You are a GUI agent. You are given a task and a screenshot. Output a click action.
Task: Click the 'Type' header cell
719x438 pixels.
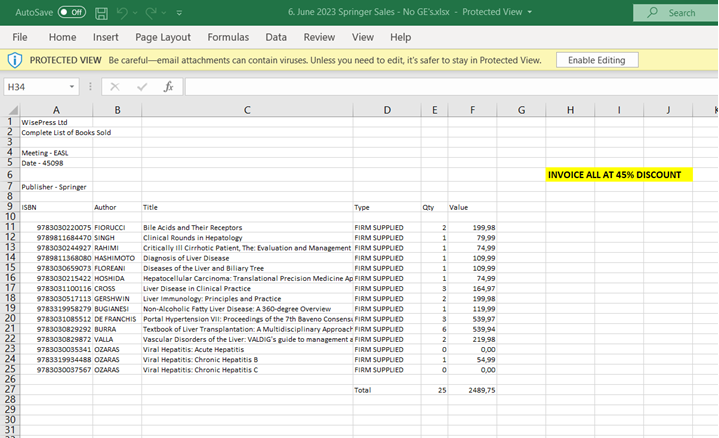click(387, 207)
